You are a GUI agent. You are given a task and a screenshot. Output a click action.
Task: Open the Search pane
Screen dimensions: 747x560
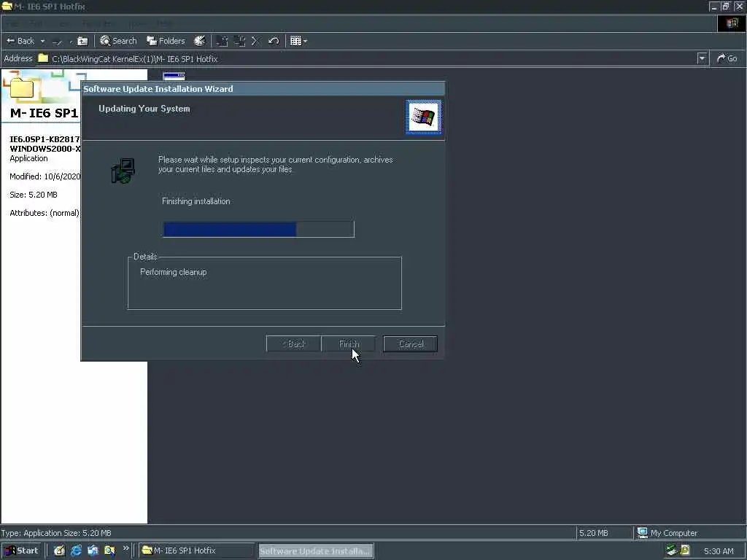coord(119,41)
